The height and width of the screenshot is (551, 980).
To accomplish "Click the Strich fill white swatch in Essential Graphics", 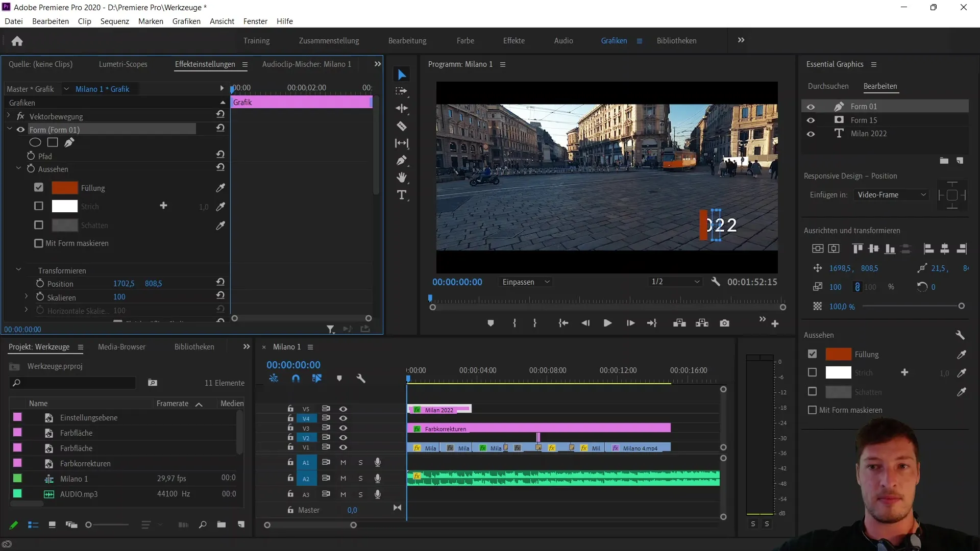I will coord(838,373).
